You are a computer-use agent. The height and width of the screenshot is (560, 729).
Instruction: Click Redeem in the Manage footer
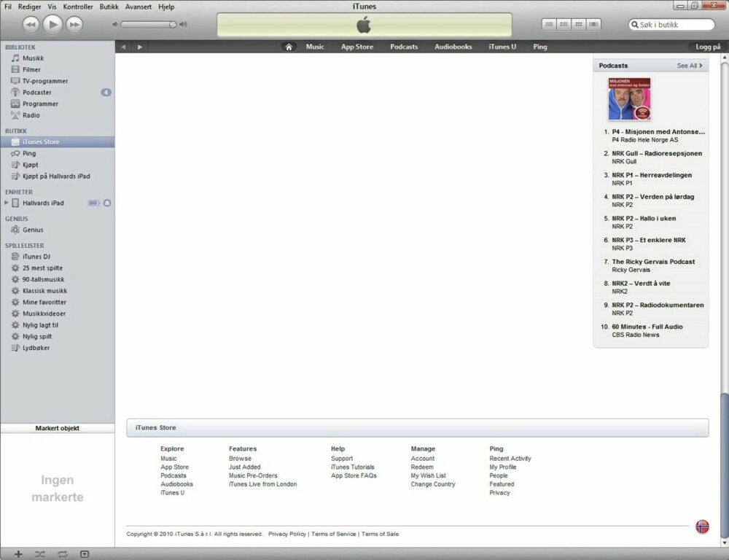pyautogui.click(x=421, y=467)
